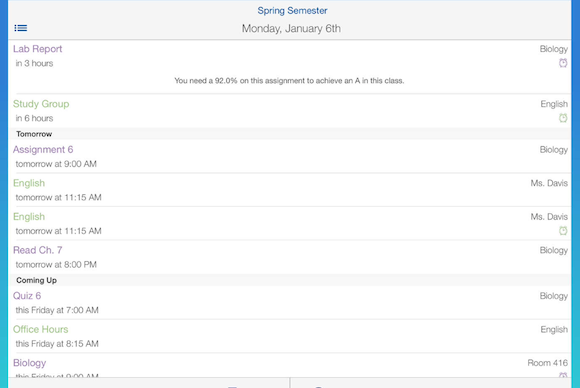Click the Biology label on Read Ch. 7 row
The width and height of the screenshot is (580, 388).
(x=553, y=250)
